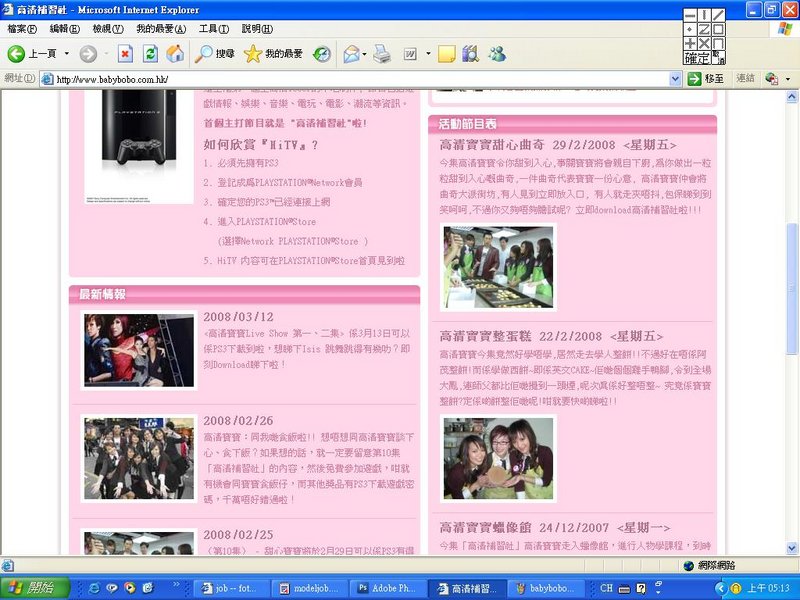Go to the Home page icon
800x600 pixels.
pos(175,53)
